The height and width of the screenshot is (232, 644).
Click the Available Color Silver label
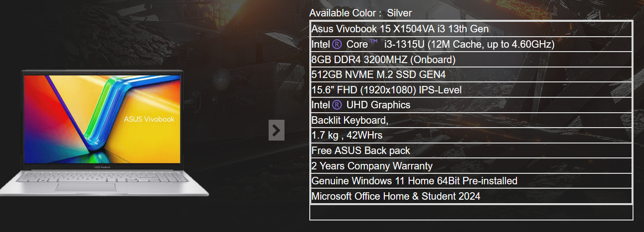coord(360,13)
